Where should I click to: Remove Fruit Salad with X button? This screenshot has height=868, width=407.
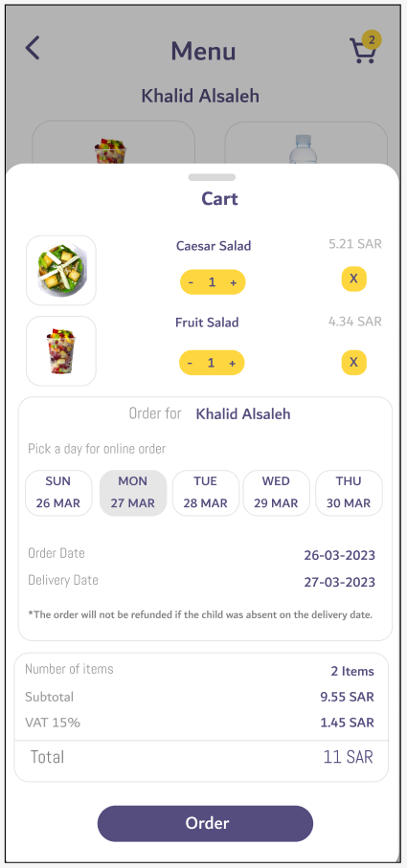(353, 363)
